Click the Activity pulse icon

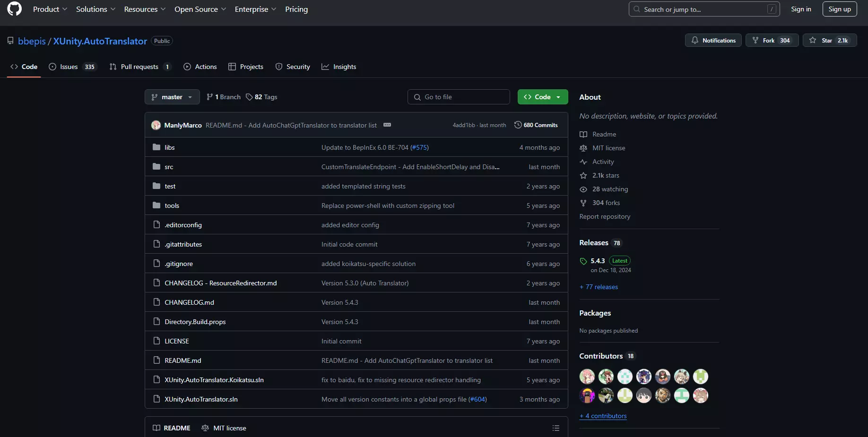tap(583, 162)
